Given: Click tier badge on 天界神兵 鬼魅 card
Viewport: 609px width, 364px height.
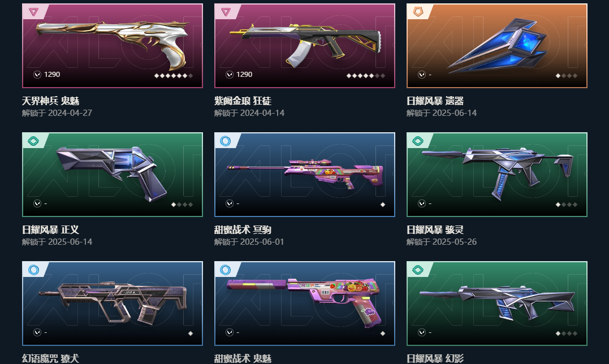Looking at the screenshot, I should pyautogui.click(x=33, y=12).
